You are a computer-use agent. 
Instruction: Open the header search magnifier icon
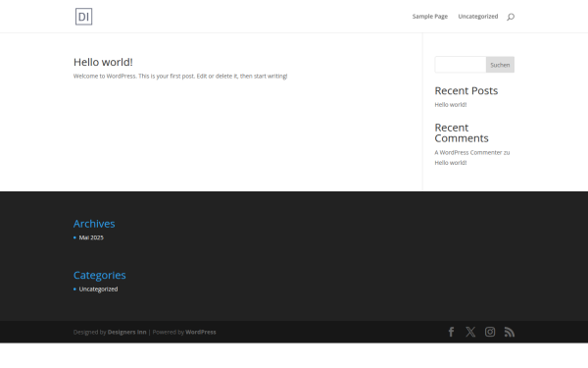coord(511,17)
